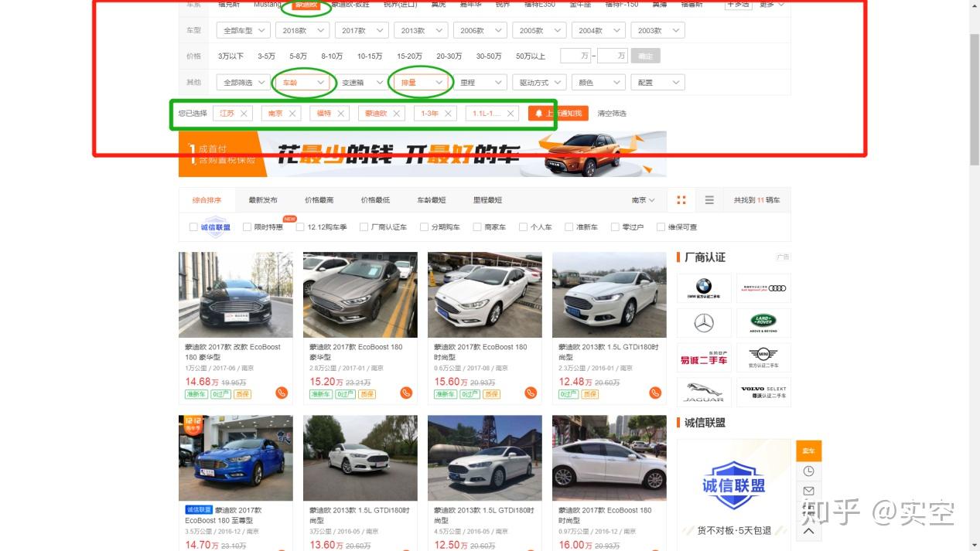980x551 pixels.
Task: Tick the 分期购车 checkbox
Action: tap(424, 227)
